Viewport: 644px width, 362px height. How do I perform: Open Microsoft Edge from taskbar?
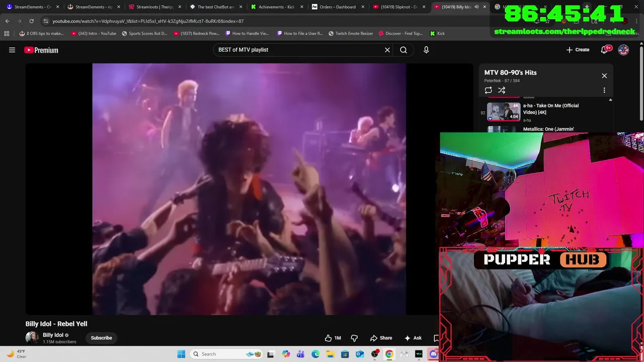(315, 354)
